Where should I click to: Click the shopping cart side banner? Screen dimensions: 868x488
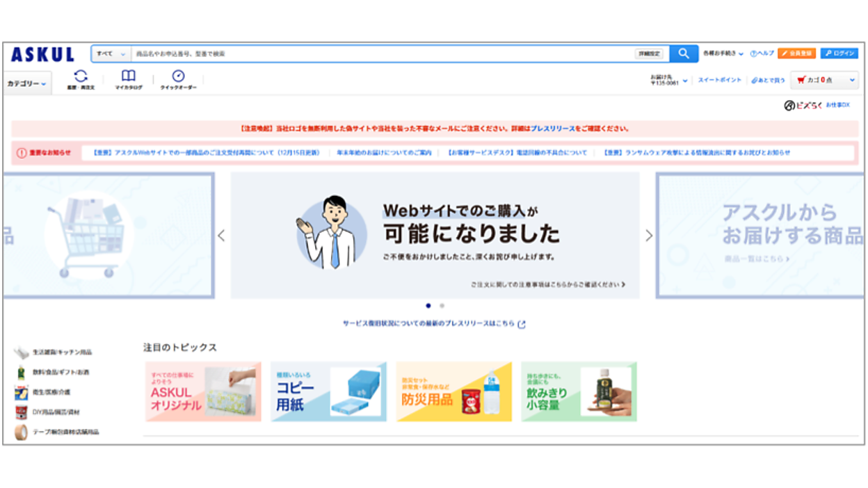[x=108, y=236]
